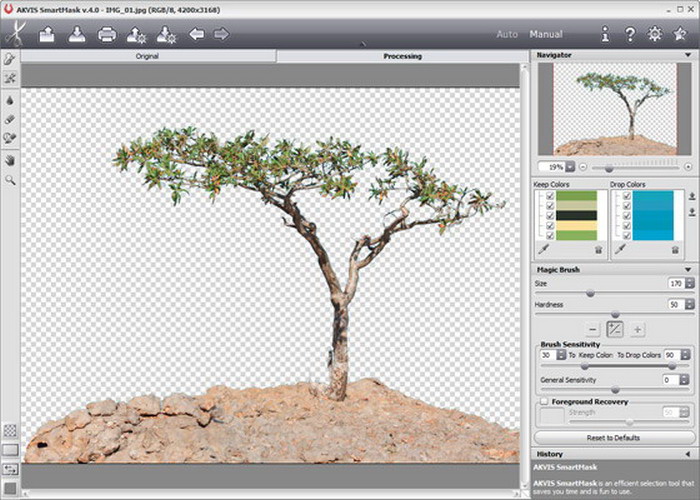Click the canvas vertical scrollbar
Image resolution: width=700 pixels, height=500 pixels.
(x=524, y=276)
